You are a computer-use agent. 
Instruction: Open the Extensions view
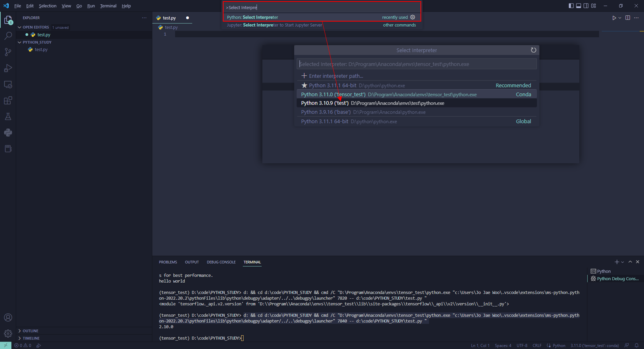point(8,100)
